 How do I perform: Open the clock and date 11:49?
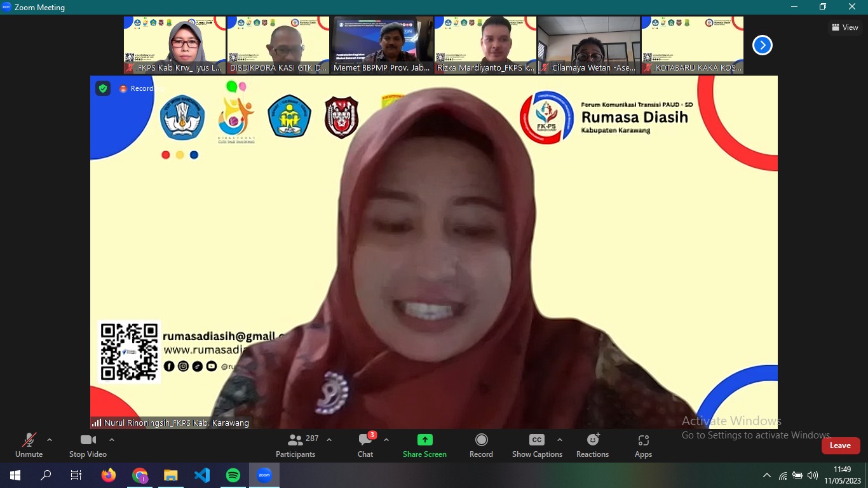[843, 475]
